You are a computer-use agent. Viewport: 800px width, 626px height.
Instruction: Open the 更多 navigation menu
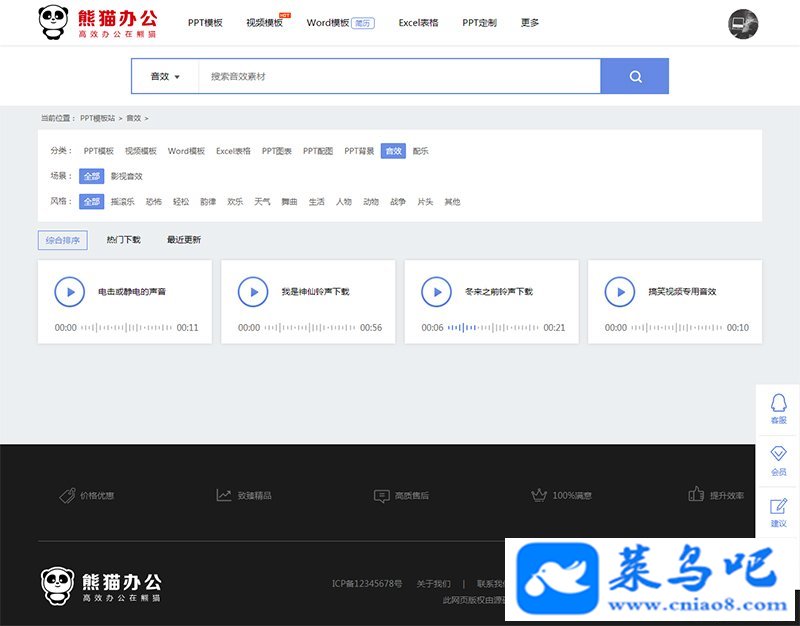[530, 22]
